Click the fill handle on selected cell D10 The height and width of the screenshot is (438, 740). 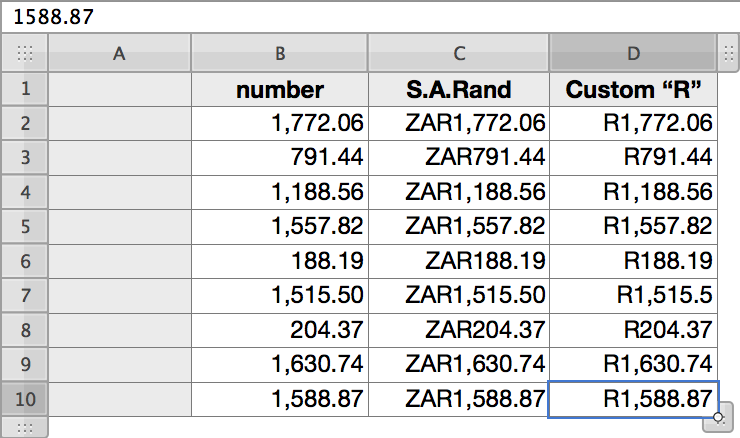(718, 417)
